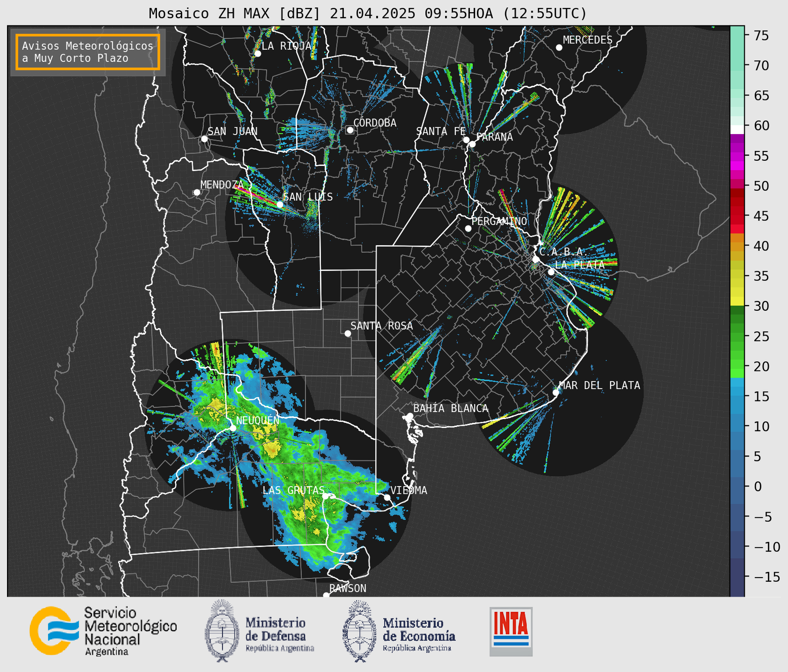788x672 pixels.
Task: Click the 30 value on the color scale
Action: pyautogui.click(x=761, y=306)
